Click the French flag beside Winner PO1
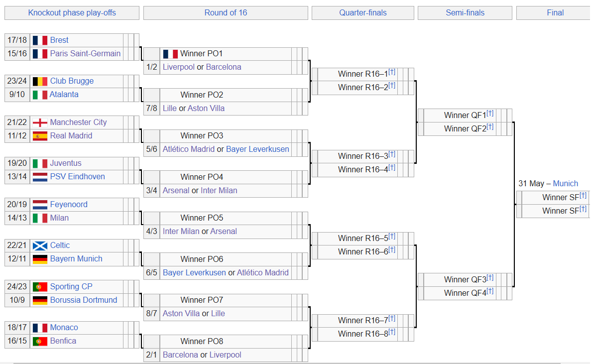593x364 pixels. point(170,54)
